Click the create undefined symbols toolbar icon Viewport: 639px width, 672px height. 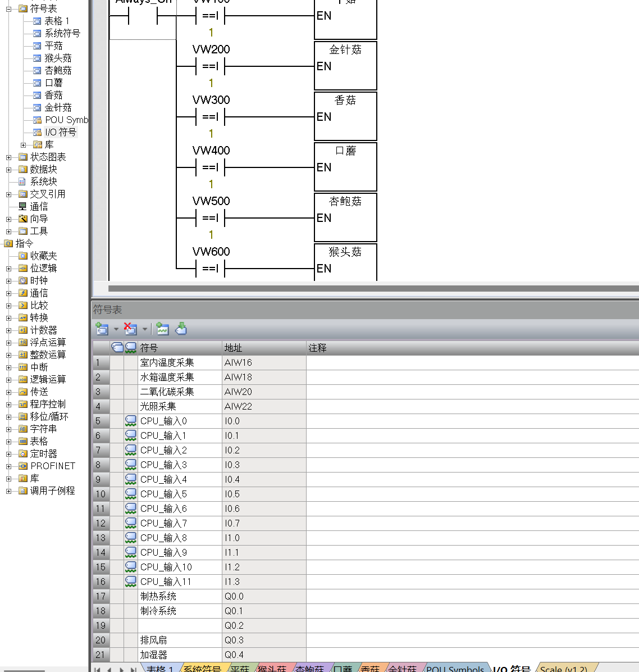tap(163, 329)
